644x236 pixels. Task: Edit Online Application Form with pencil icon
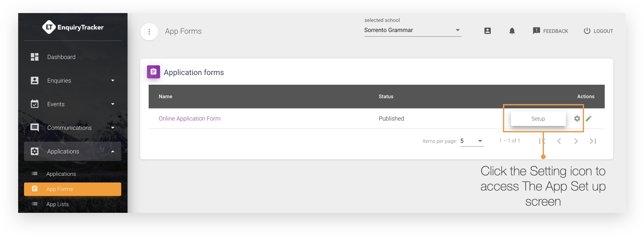click(588, 118)
